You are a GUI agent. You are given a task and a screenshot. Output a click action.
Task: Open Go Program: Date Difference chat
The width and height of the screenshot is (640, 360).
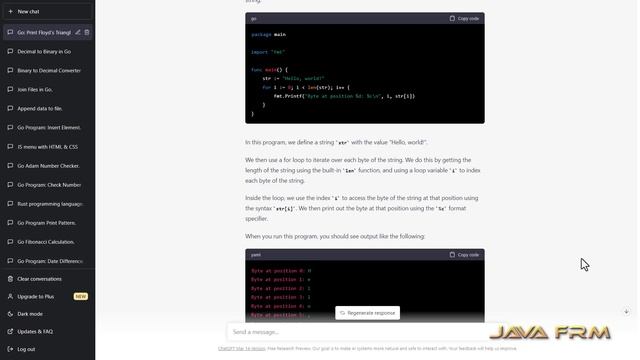[48, 261]
